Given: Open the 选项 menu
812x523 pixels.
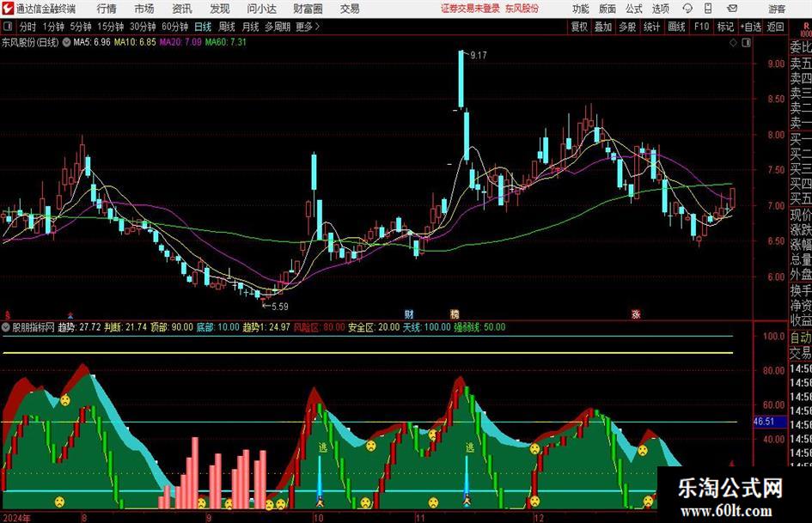Looking at the screenshot, I should (x=660, y=9).
